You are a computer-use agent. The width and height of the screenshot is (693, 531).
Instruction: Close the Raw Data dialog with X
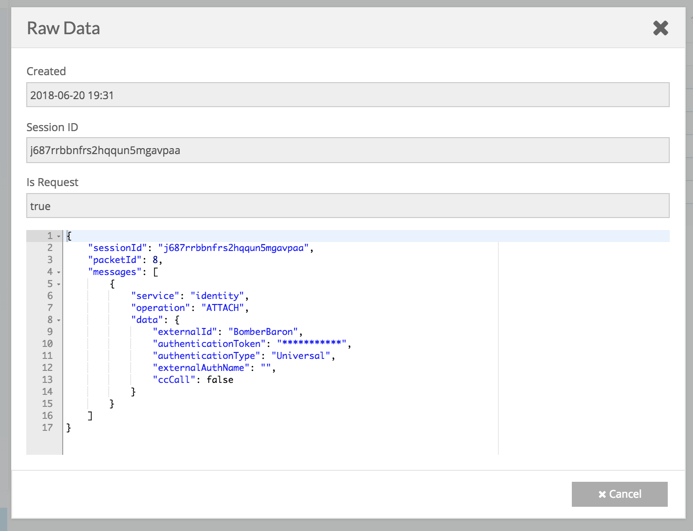[660, 28]
